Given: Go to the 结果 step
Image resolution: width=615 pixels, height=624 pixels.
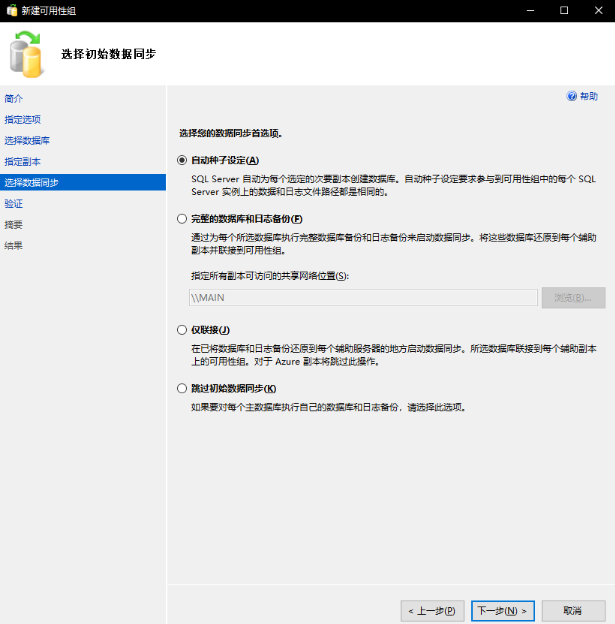Looking at the screenshot, I should (14, 245).
